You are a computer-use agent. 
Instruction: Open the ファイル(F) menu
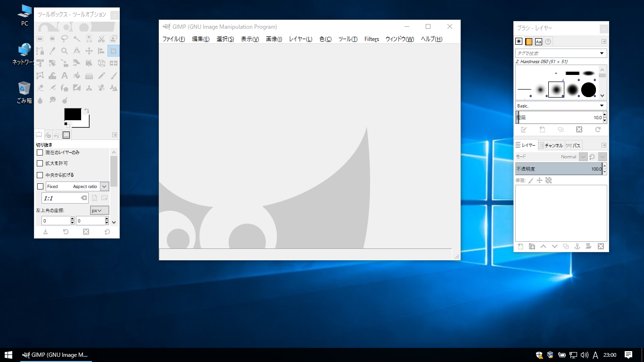173,39
